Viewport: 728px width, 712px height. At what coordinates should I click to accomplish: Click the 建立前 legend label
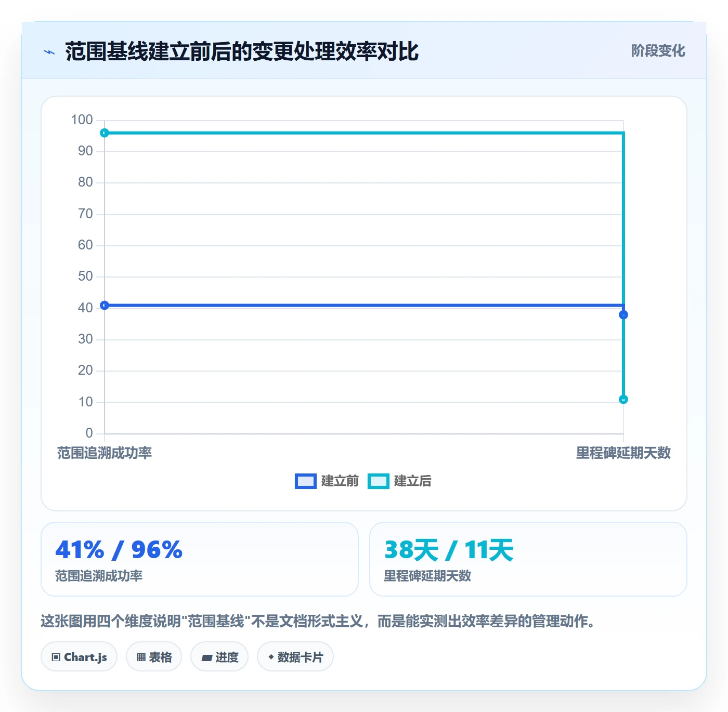[x=340, y=481]
